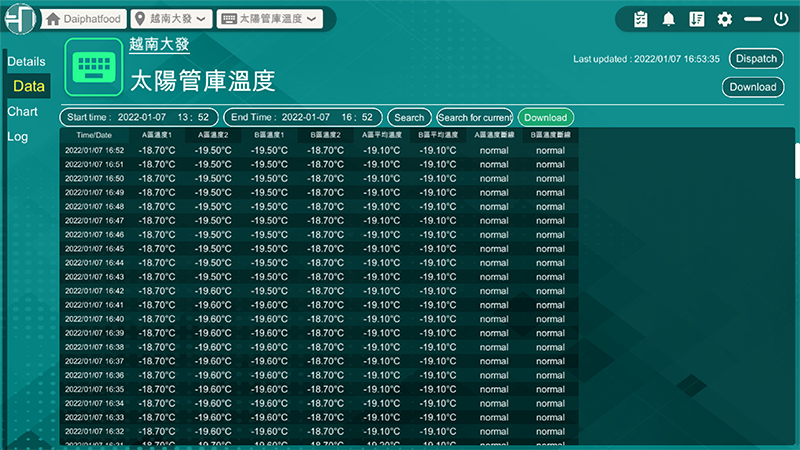Click the company logo icon in top-left

click(x=20, y=19)
